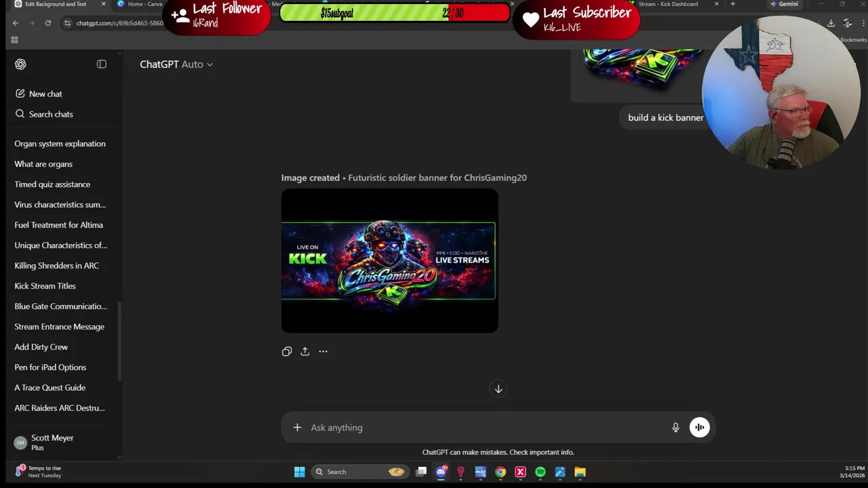868x488 pixels.
Task: Go back in browser
Action: tap(16, 23)
